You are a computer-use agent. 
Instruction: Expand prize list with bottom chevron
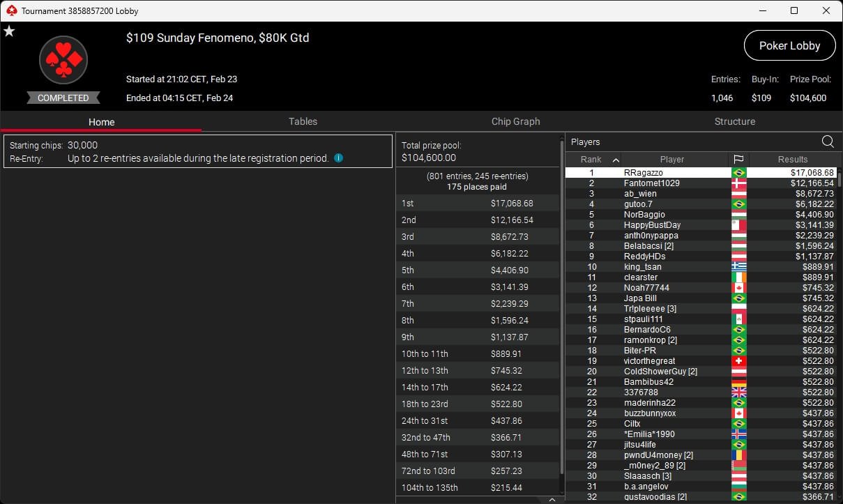pyautogui.click(x=552, y=499)
